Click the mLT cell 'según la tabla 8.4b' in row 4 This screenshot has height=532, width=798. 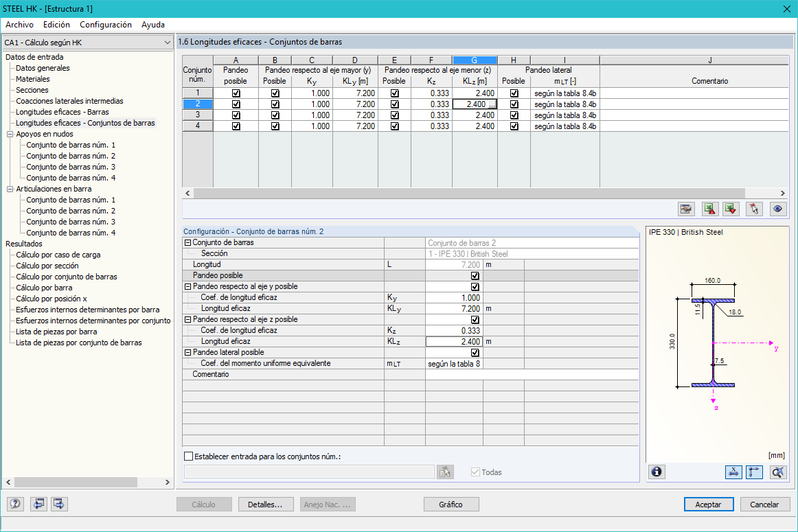click(565, 126)
